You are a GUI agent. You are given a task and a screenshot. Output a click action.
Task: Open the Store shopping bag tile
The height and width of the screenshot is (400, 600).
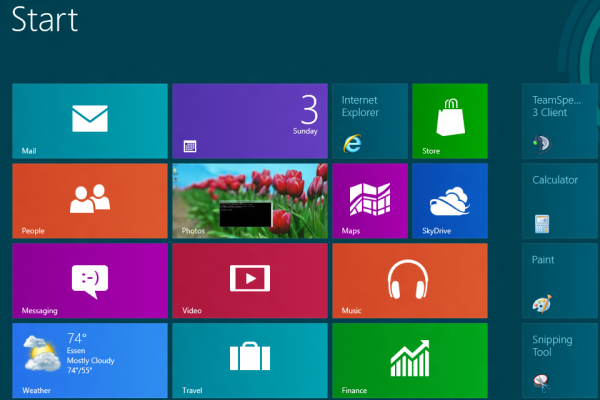click(449, 121)
